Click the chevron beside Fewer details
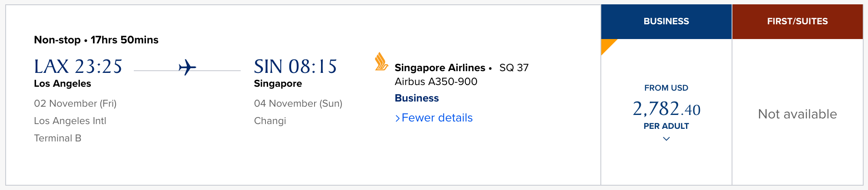Image resolution: width=868 pixels, height=190 pixels. pyautogui.click(x=398, y=118)
